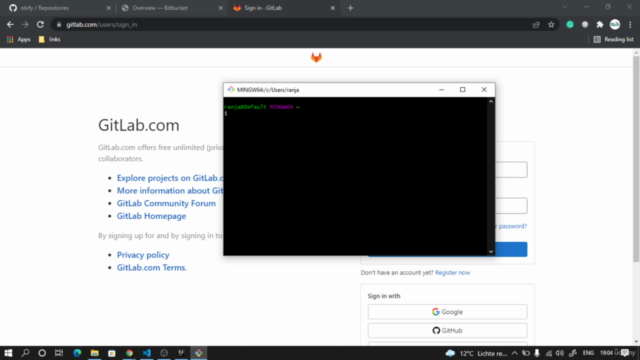Image resolution: width=640 pixels, height=360 pixels.
Task: Open the Apps bookmark shortcut
Action: (19, 39)
